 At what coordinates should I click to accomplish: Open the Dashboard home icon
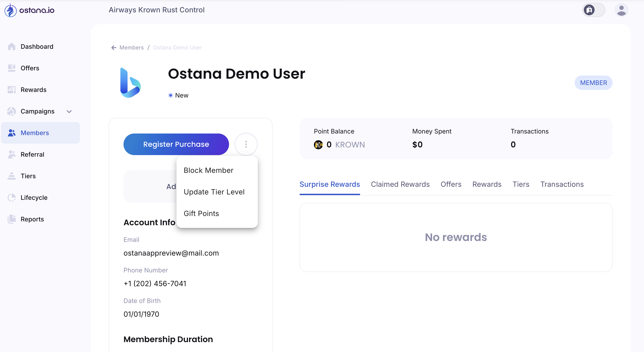click(11, 47)
